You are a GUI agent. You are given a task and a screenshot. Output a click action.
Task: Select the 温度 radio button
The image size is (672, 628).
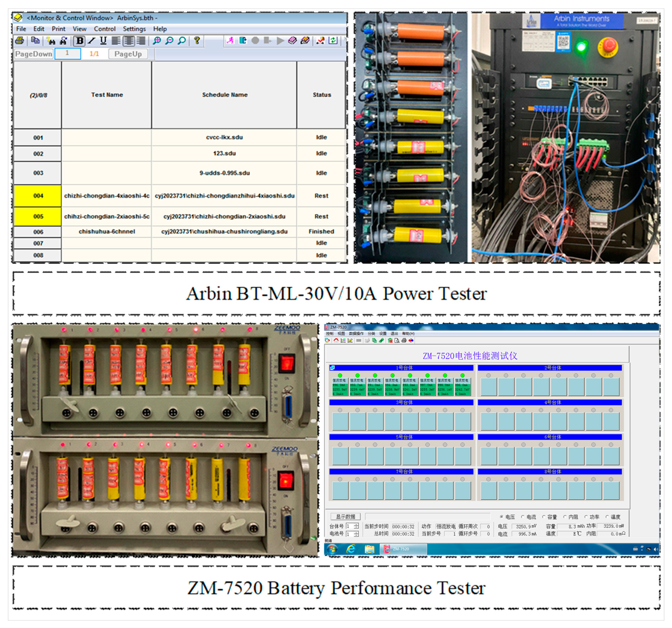pyautogui.click(x=607, y=517)
